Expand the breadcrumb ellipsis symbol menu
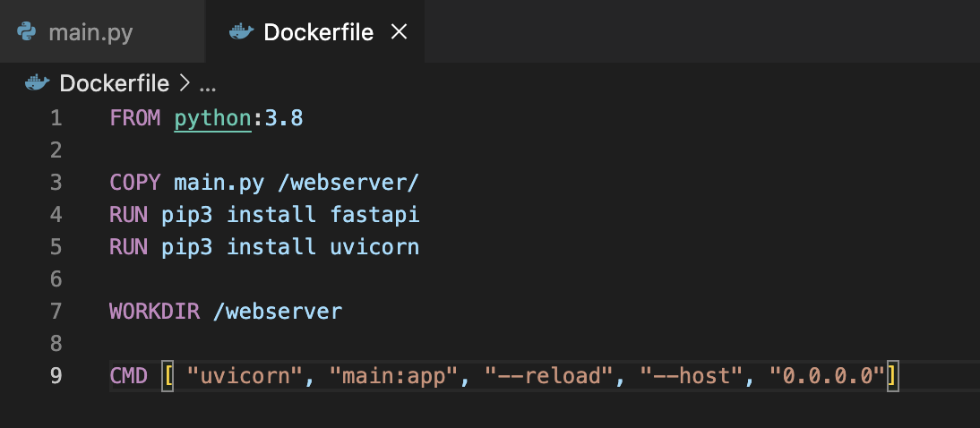Viewport: 980px width, 428px height. tap(208, 84)
